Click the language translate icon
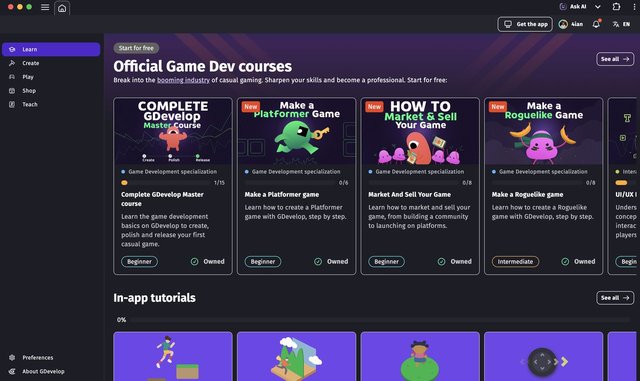 tap(616, 25)
